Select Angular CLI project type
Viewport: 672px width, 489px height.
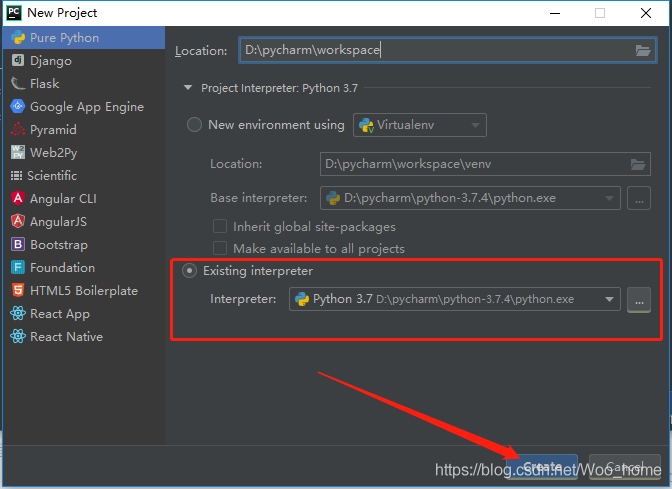pyautogui.click(x=84, y=198)
